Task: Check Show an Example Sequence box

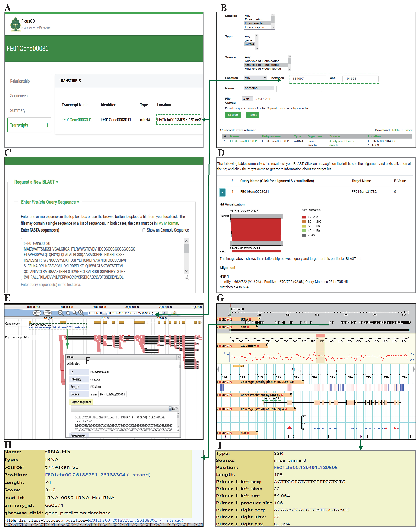Action: 144,230
